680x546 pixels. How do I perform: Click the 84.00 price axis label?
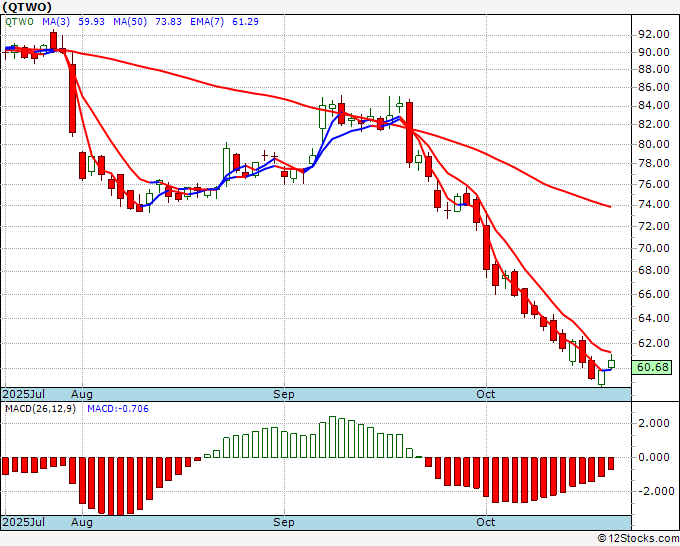click(x=654, y=105)
